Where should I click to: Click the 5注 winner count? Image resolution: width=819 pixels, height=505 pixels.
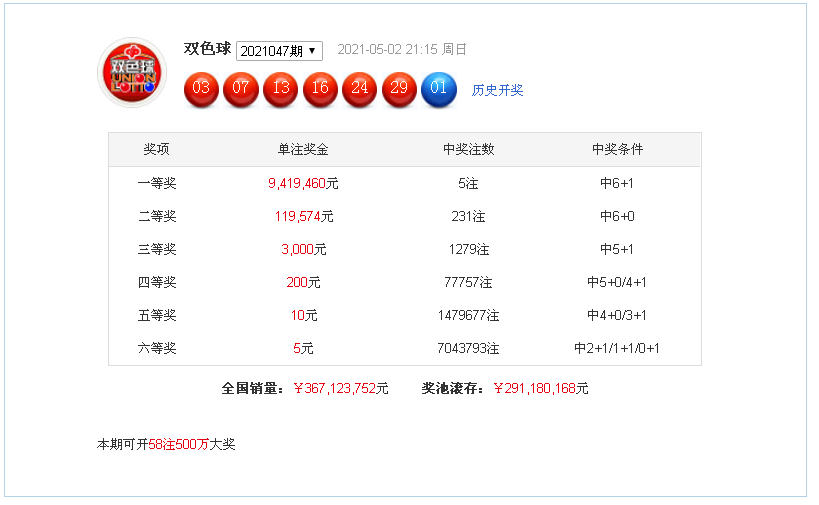[468, 183]
